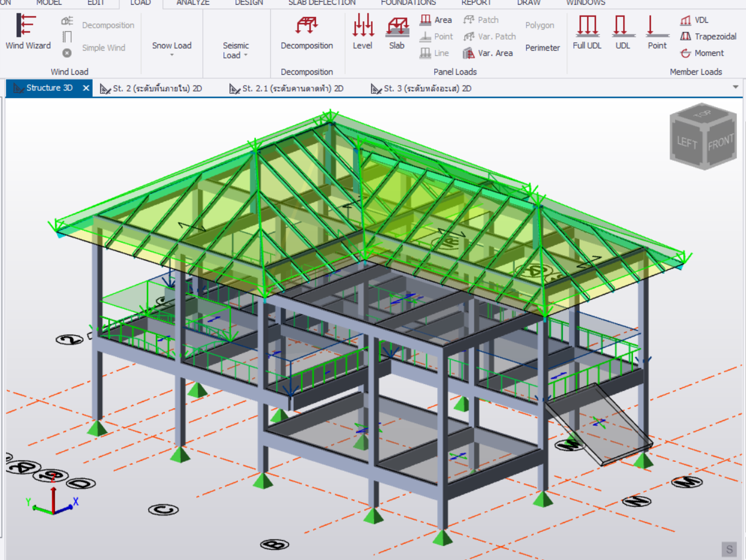Open the St. 3 2D view tab

(421, 89)
